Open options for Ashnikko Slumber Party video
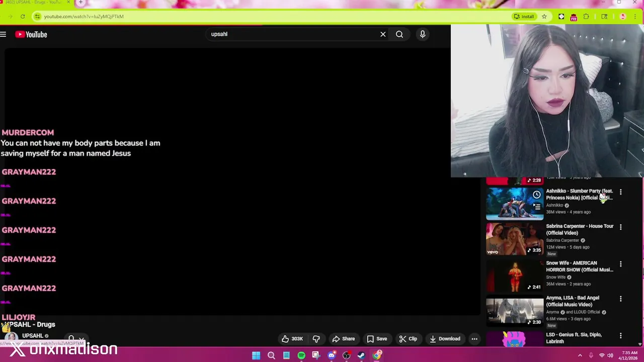Screen dimensions: 644x362 pyautogui.click(x=620, y=192)
